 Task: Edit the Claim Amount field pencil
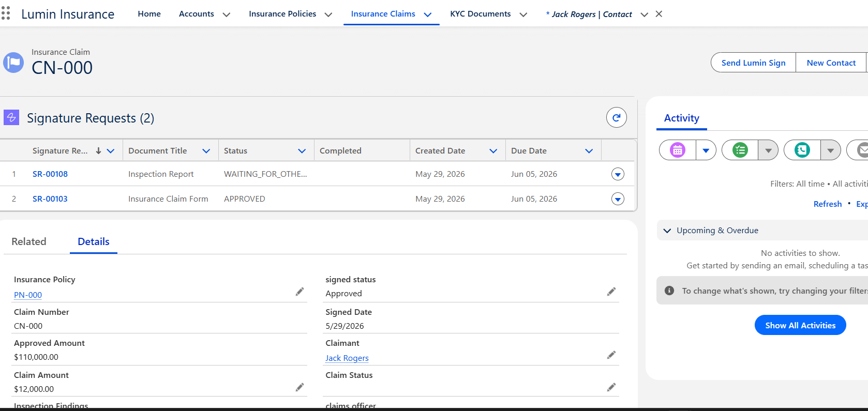coord(300,387)
